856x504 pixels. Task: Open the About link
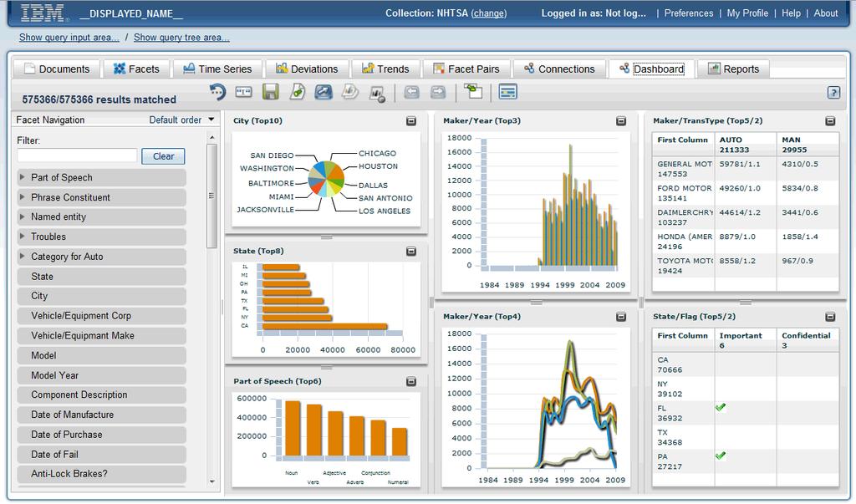coord(825,13)
